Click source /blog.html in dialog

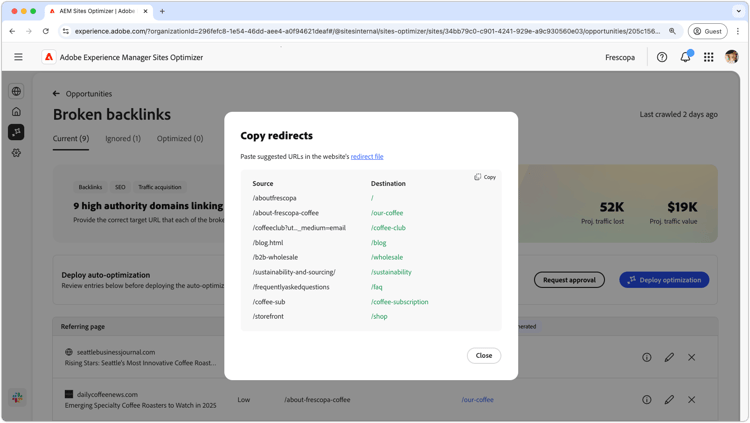pos(268,243)
